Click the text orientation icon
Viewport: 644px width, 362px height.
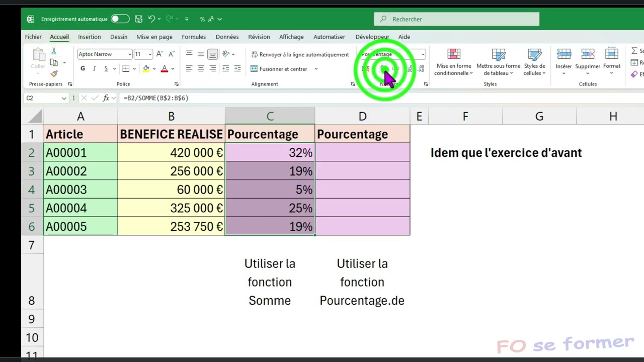[226, 54]
